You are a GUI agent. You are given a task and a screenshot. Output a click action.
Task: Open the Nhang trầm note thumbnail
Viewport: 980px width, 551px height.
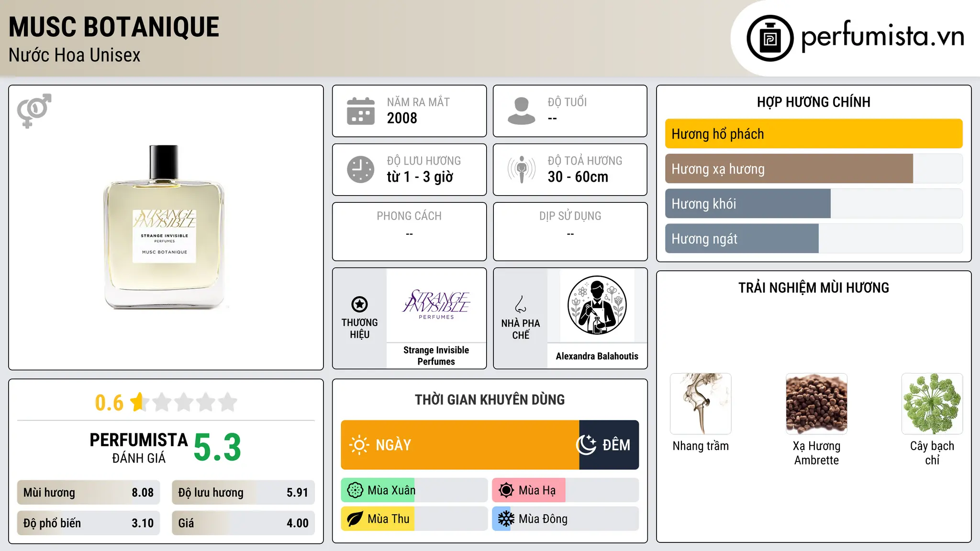pos(701,404)
